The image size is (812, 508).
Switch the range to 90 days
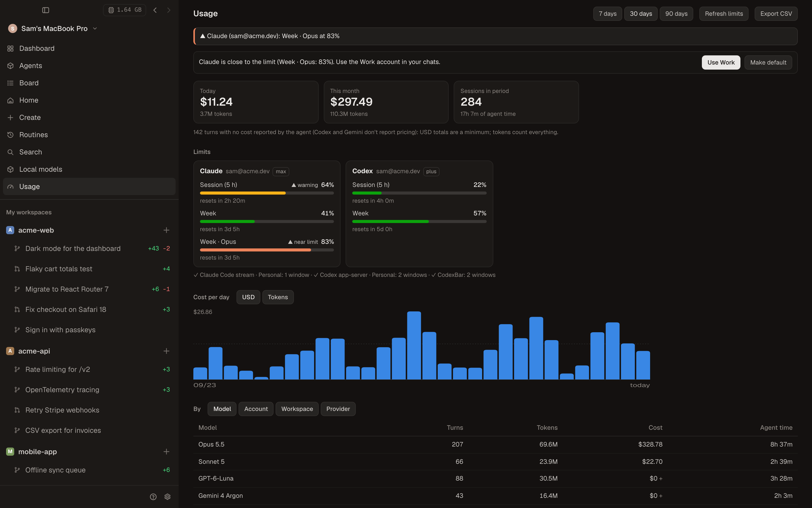click(676, 14)
